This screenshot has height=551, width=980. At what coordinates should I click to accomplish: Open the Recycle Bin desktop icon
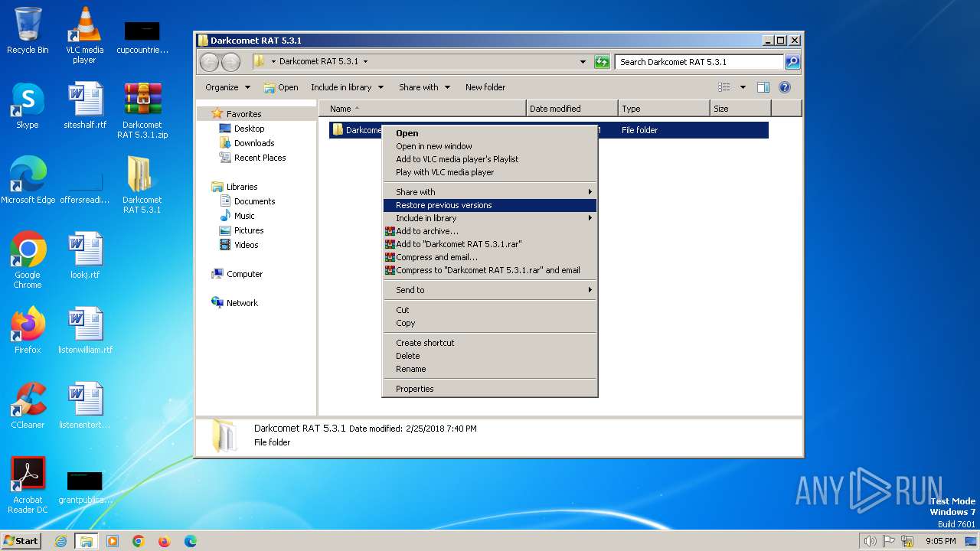28,31
